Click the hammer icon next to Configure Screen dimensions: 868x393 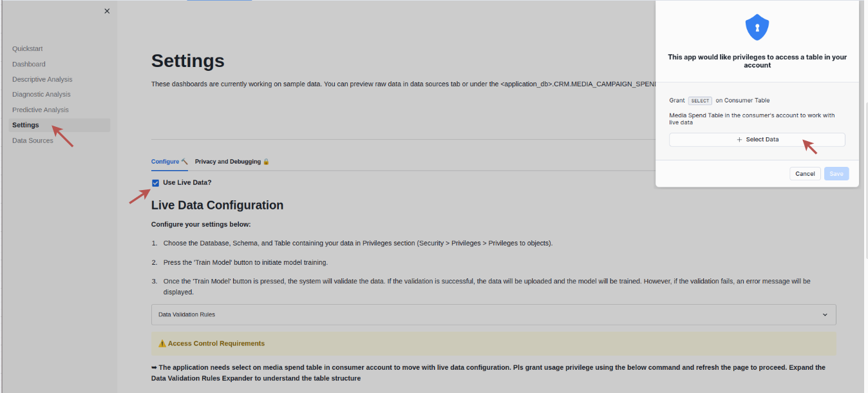point(185,162)
